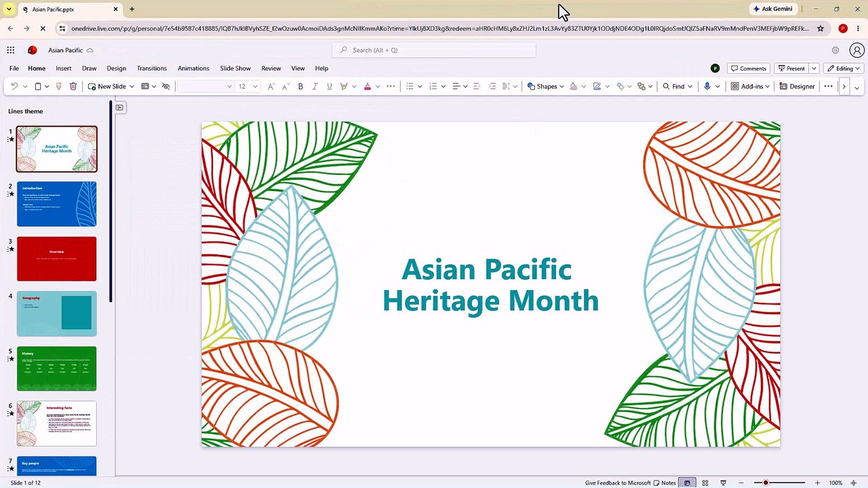Click the Slide Sorter view icon
Image resolution: width=868 pixels, height=488 pixels.
pyautogui.click(x=705, y=483)
